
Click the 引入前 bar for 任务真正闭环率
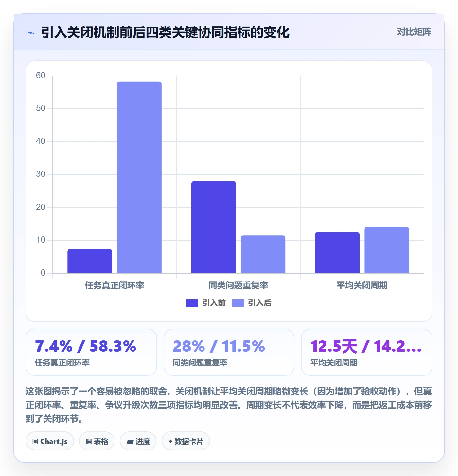[x=90, y=261]
